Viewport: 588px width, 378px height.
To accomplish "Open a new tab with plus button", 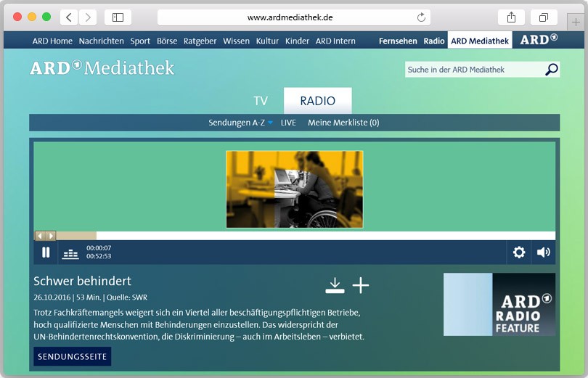I will [576, 22].
